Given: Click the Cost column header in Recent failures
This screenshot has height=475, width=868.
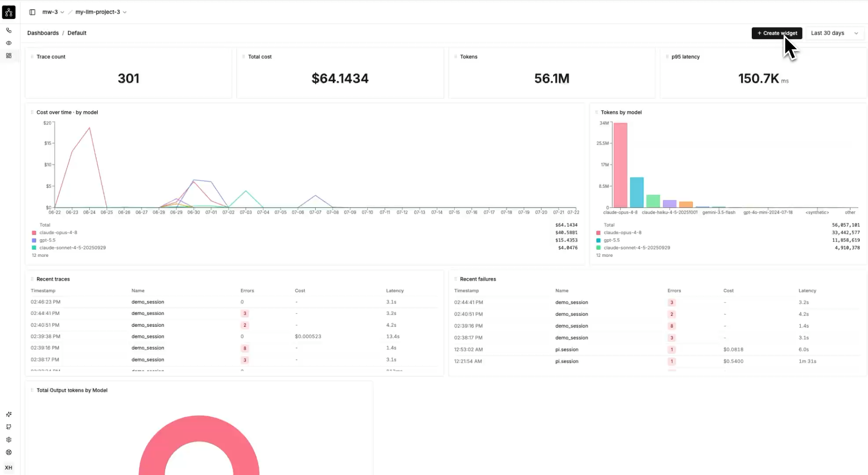Looking at the screenshot, I should click(x=728, y=291).
